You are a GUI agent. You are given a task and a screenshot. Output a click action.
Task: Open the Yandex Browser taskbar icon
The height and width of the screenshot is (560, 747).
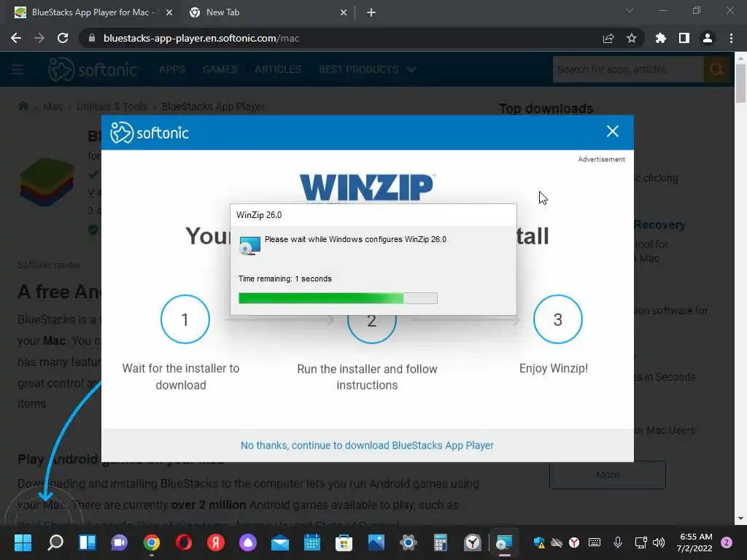pos(472,542)
